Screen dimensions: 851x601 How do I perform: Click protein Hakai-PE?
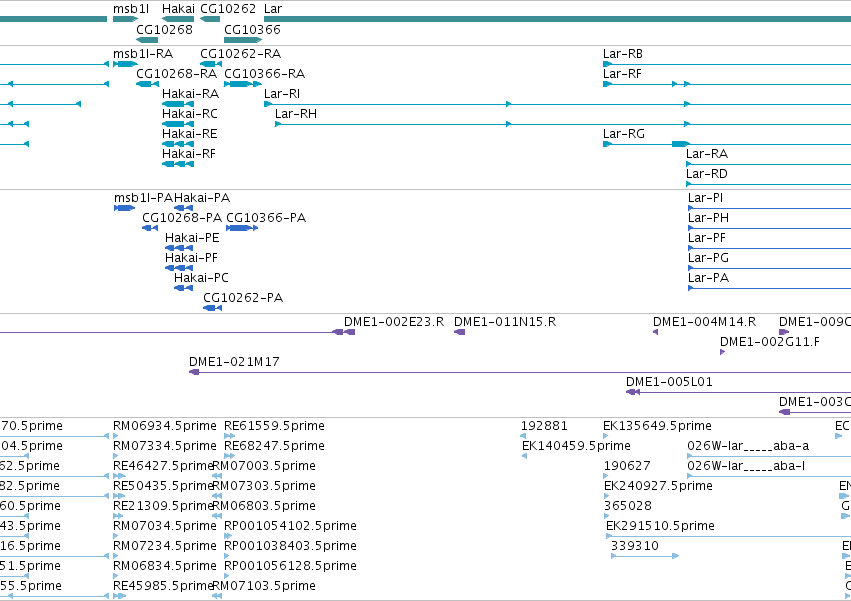(192, 238)
